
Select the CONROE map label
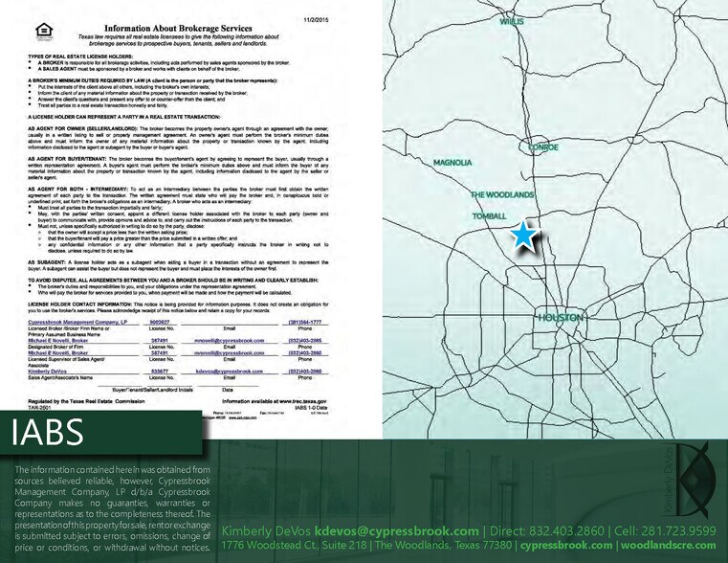[x=542, y=147]
